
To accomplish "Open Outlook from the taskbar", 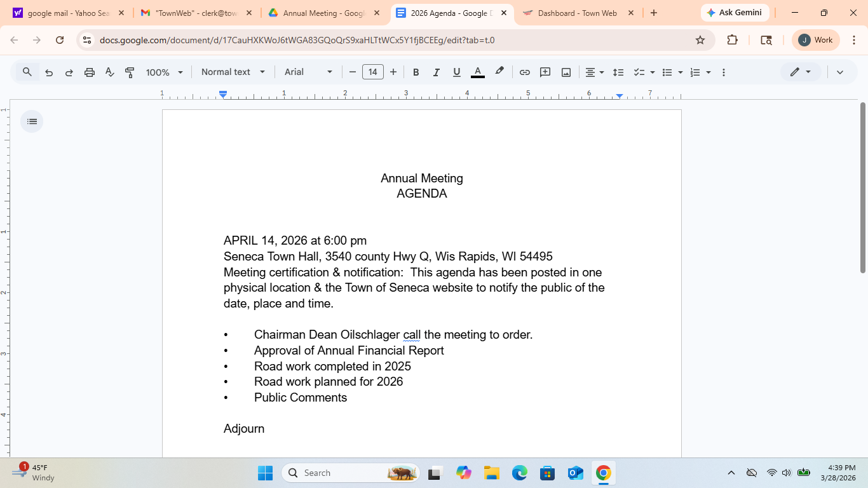I will click(576, 473).
